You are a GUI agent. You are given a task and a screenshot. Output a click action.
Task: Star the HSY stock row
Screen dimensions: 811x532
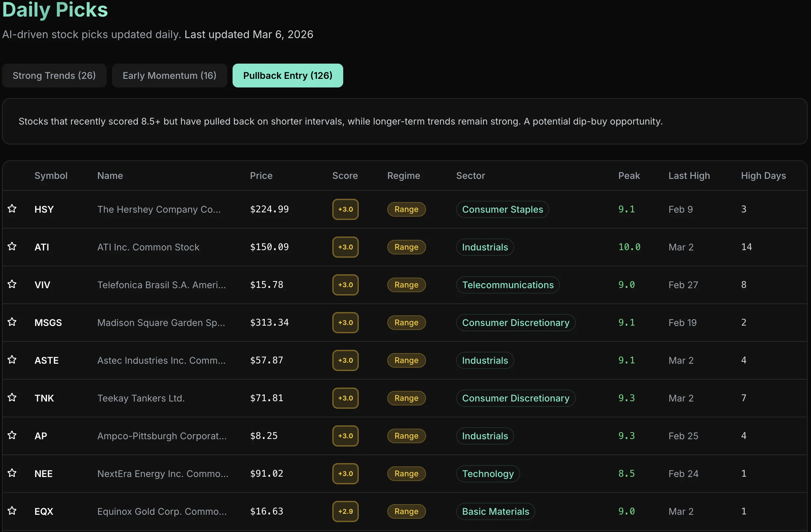[12, 209]
